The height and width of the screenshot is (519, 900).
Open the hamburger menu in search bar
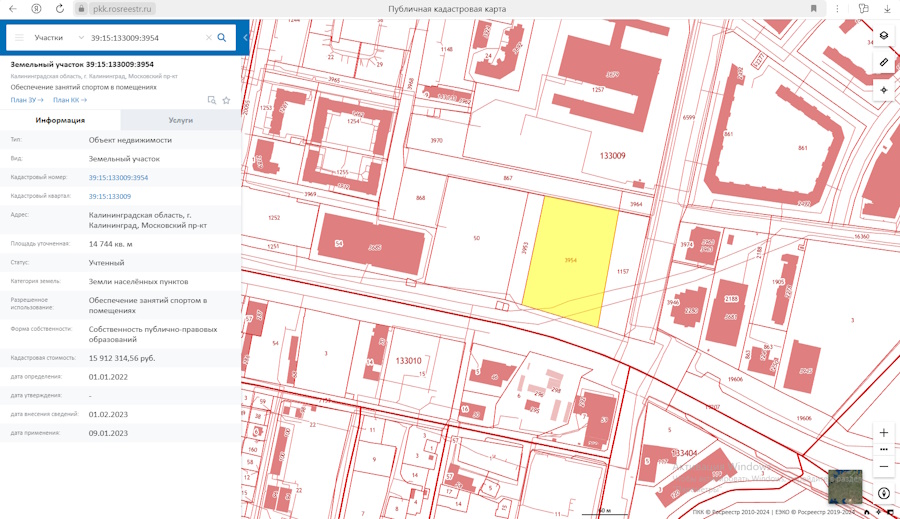[x=19, y=38]
